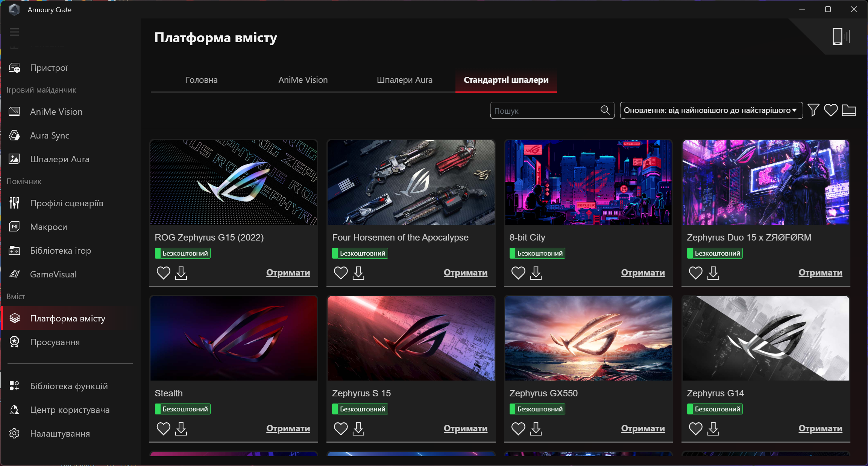This screenshot has height=466, width=868.
Task: Open the downloaded folder icon
Action: coord(848,110)
